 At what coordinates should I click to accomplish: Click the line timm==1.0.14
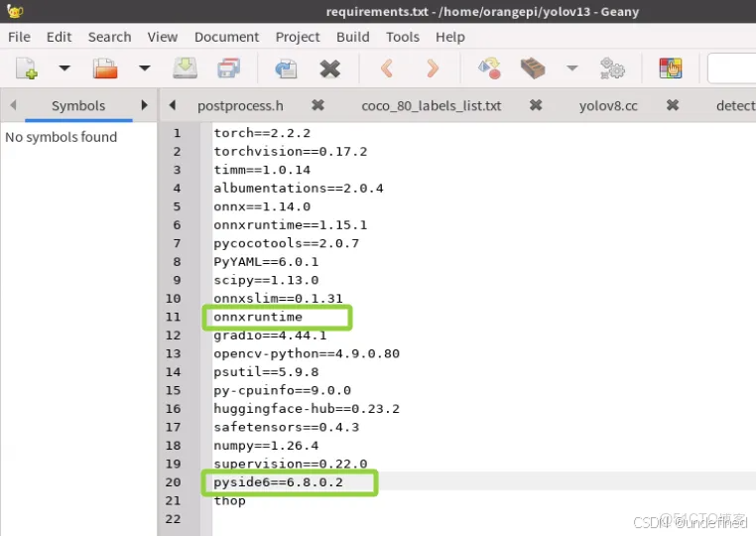(x=262, y=170)
